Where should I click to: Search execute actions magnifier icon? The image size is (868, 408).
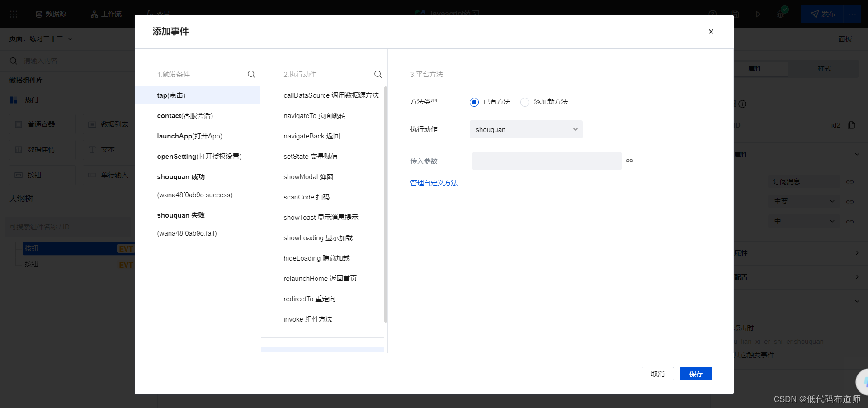click(x=378, y=74)
